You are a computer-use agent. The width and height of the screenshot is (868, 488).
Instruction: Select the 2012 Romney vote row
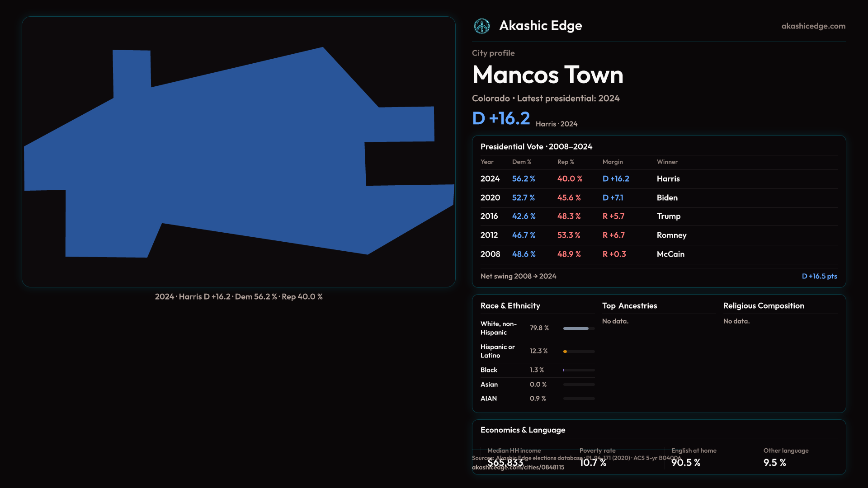tap(658, 235)
